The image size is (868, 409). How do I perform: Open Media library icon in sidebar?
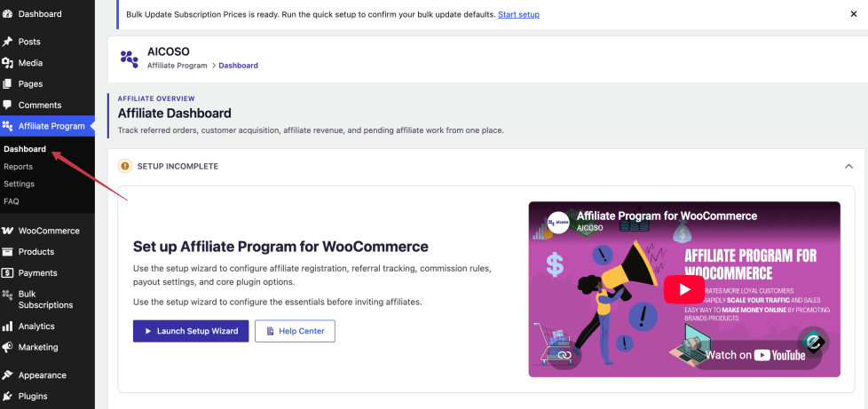7,62
